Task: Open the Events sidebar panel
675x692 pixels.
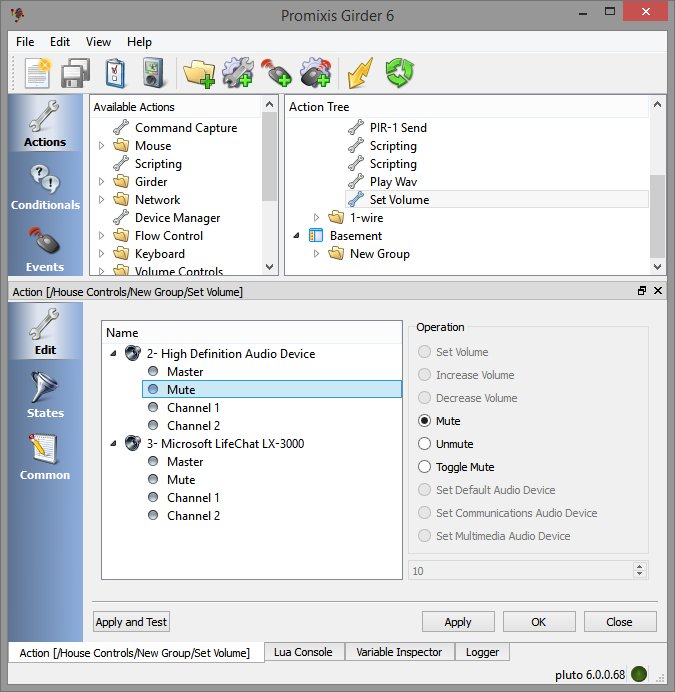Action: (x=45, y=249)
